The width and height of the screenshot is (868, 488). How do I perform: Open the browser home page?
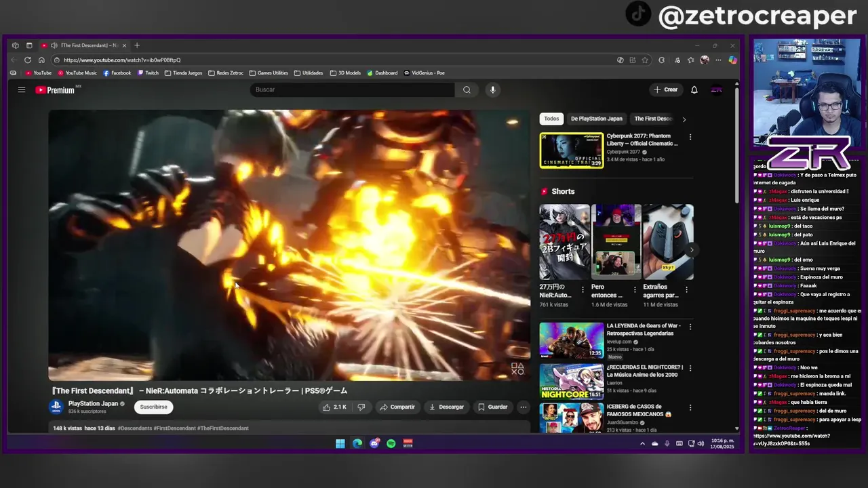pyautogui.click(x=41, y=60)
